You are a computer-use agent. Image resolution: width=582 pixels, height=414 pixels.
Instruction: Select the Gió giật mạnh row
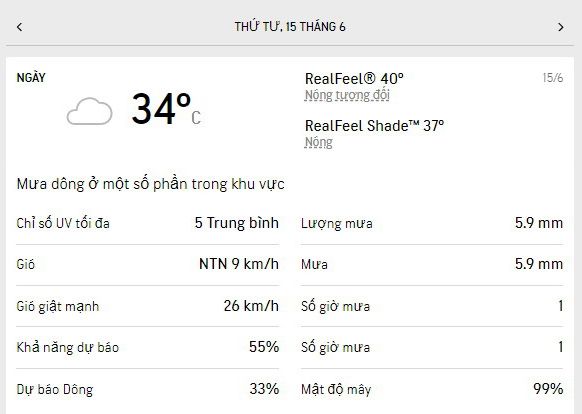[147, 306]
